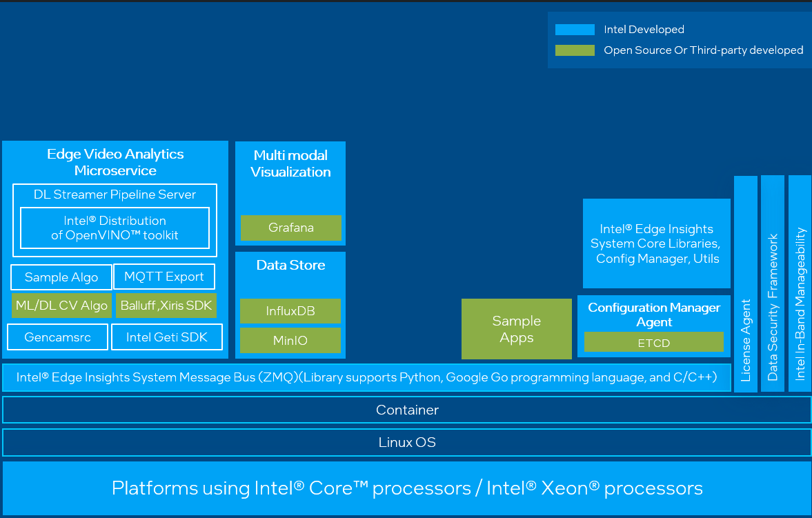Click the Data Store title
812x518 pixels.
[290, 266]
